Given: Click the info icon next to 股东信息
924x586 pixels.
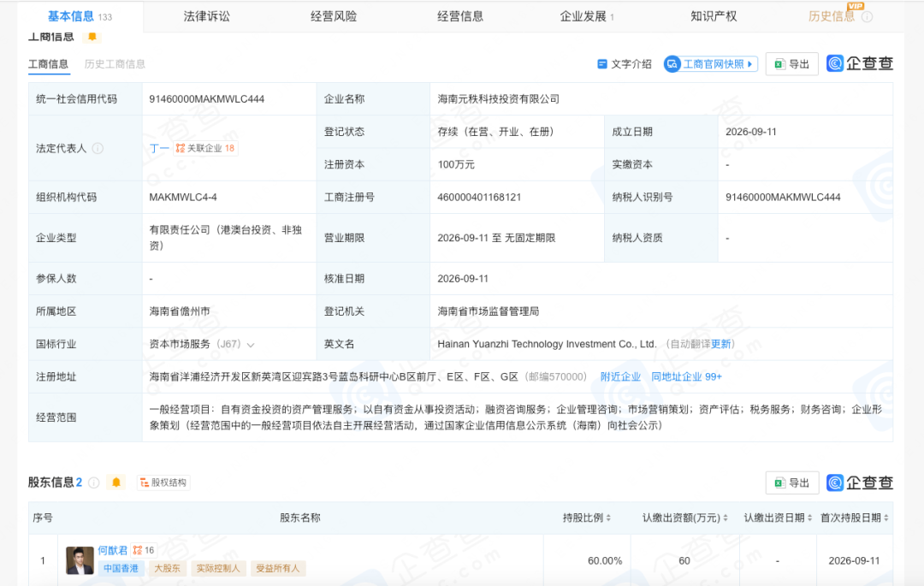Looking at the screenshot, I should tap(94, 483).
